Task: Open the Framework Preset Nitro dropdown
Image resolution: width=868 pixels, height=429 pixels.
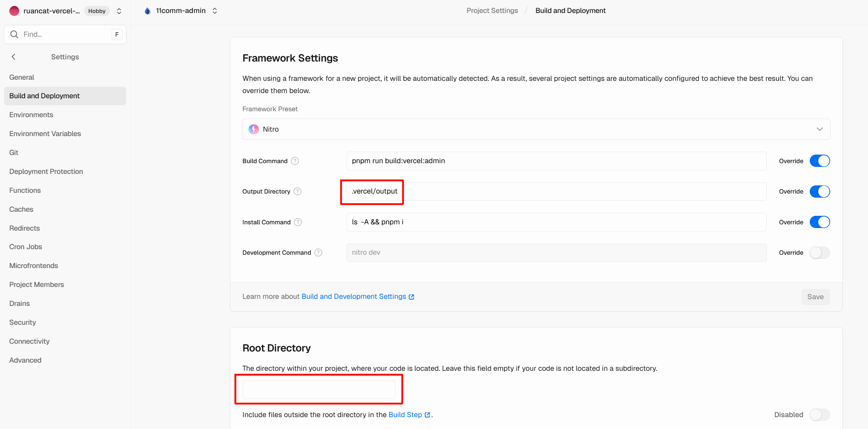Action: pyautogui.click(x=536, y=129)
